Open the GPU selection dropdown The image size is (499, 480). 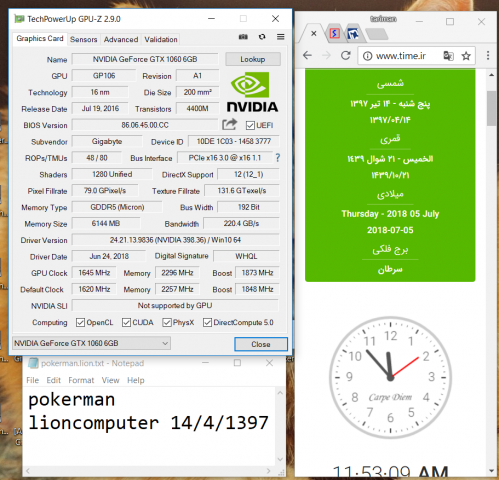tap(91, 343)
